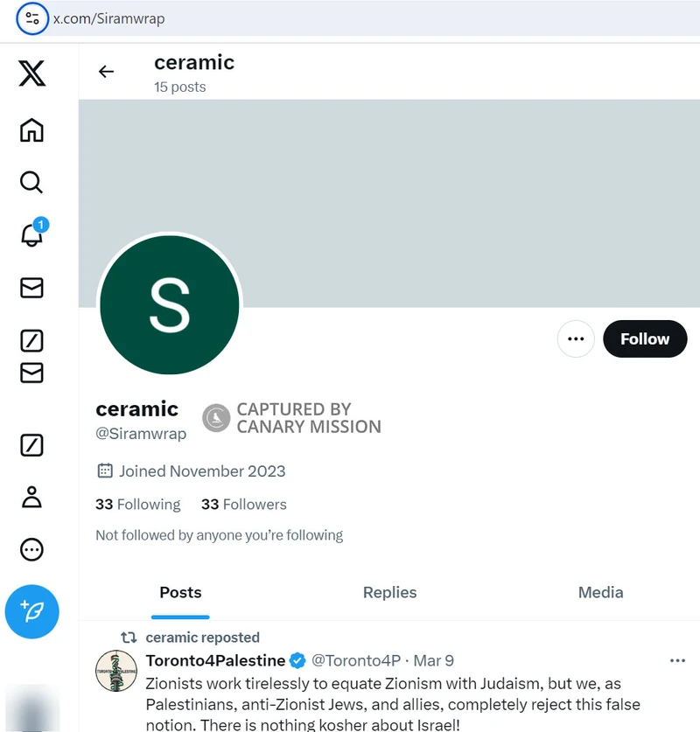This screenshot has height=732, width=700.
Task: Follow the ceramic account
Action: point(645,339)
